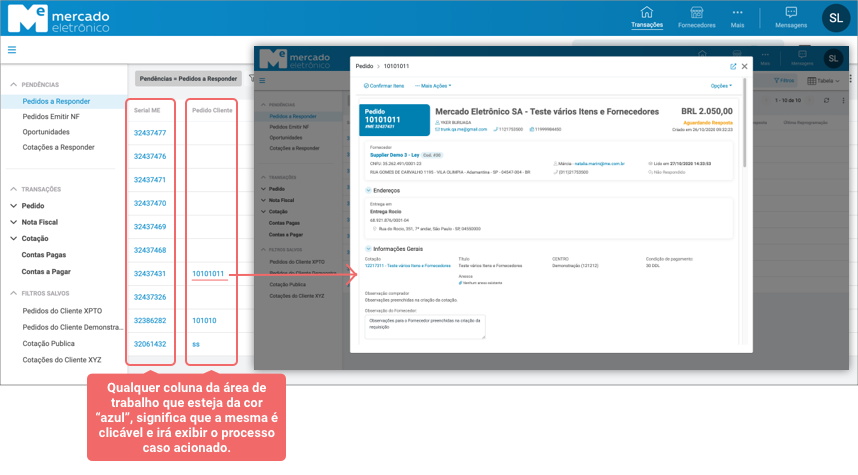Open serial ME link 32061432

coord(150,344)
